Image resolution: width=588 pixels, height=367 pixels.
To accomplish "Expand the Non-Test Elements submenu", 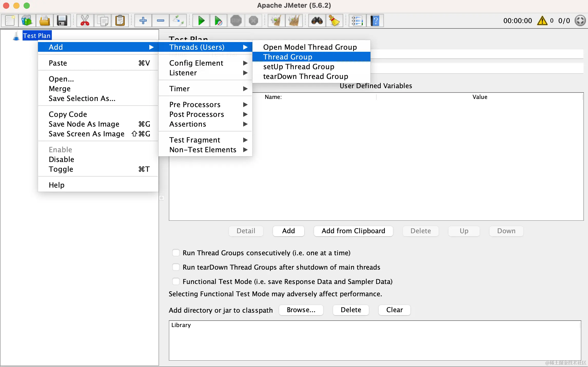I will click(x=205, y=150).
